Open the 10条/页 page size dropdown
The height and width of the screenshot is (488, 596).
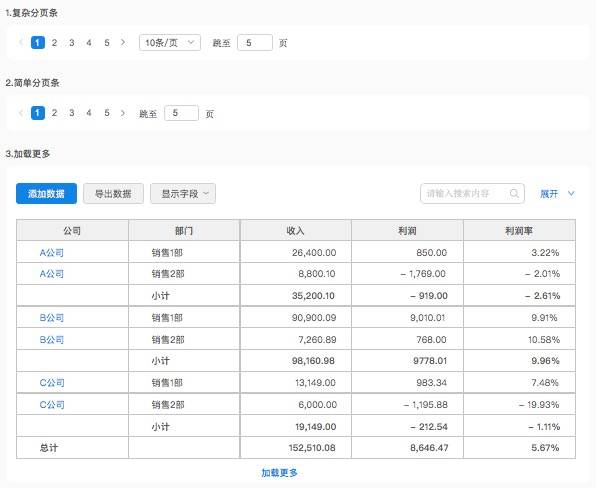[x=170, y=43]
